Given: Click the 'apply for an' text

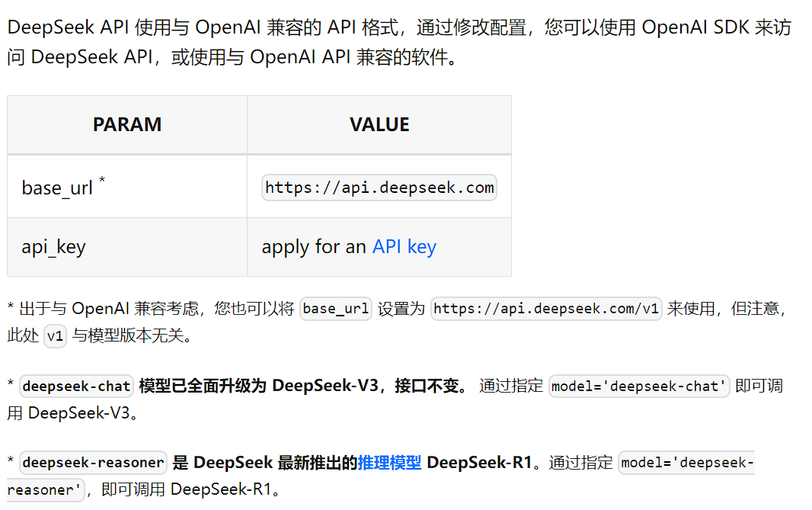Looking at the screenshot, I should 314,247.
